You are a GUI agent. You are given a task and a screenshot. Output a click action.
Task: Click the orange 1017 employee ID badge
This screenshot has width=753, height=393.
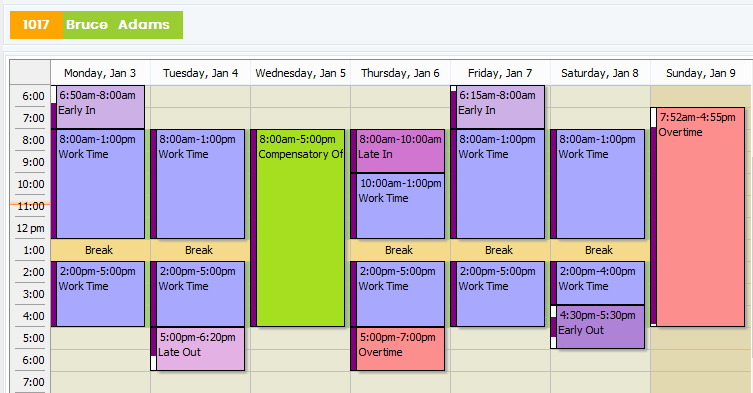(x=36, y=25)
